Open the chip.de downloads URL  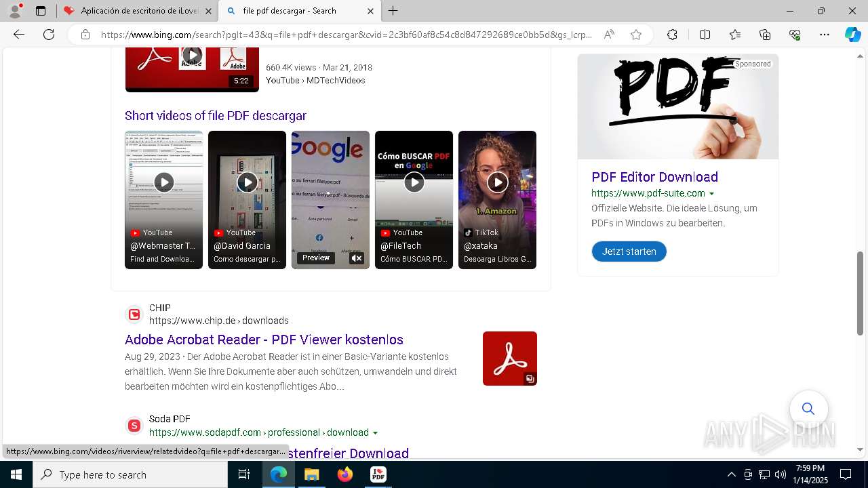[219, 321]
